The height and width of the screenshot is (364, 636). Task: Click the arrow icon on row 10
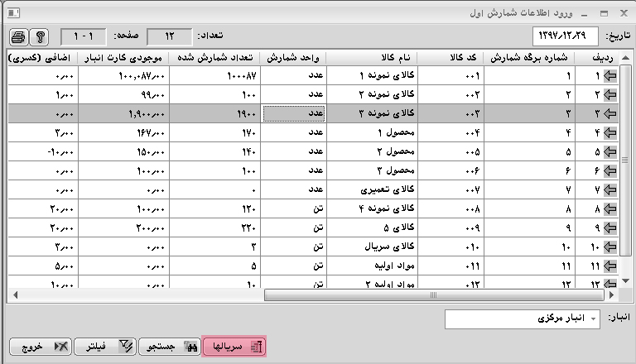click(x=611, y=247)
